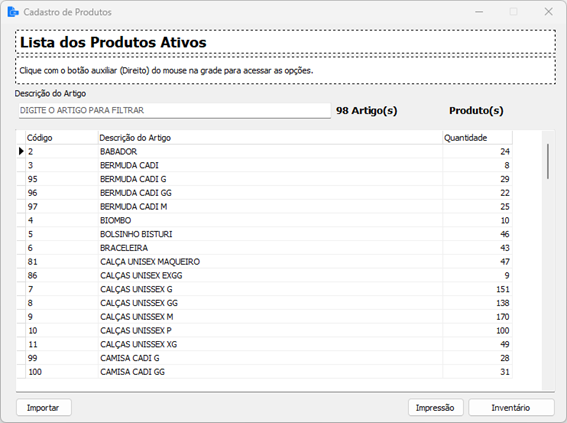Click code cell 86 for CALÇAS UNISEX EXGG
Viewport: 567px width, 423px height.
(x=61, y=275)
